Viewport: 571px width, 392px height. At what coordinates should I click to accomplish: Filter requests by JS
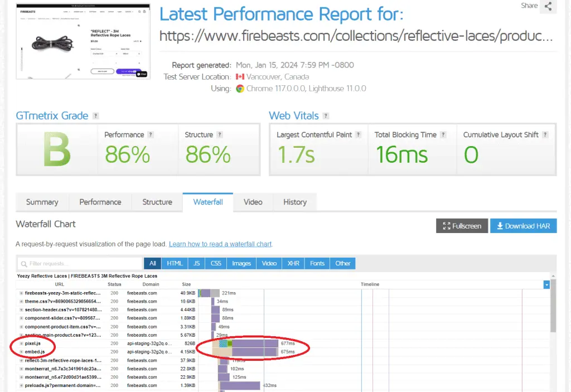click(197, 263)
